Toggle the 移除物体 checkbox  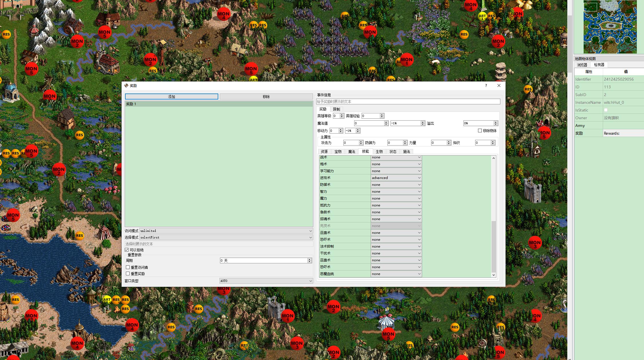click(480, 130)
